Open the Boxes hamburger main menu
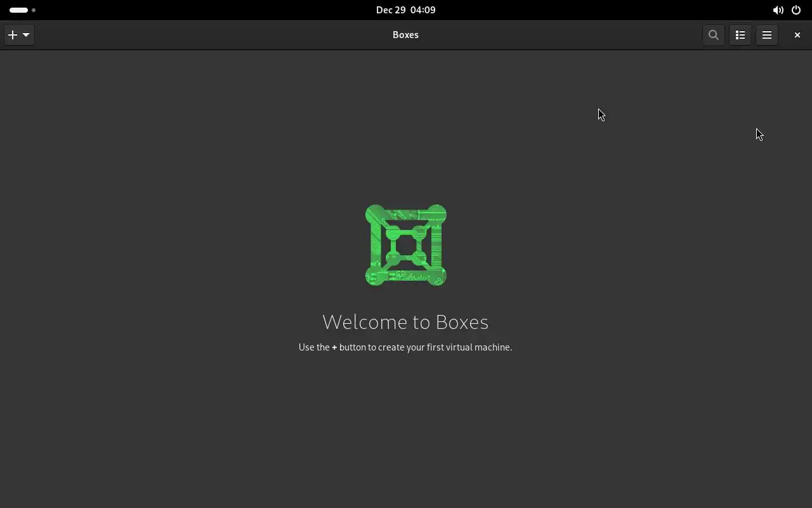 (x=767, y=35)
